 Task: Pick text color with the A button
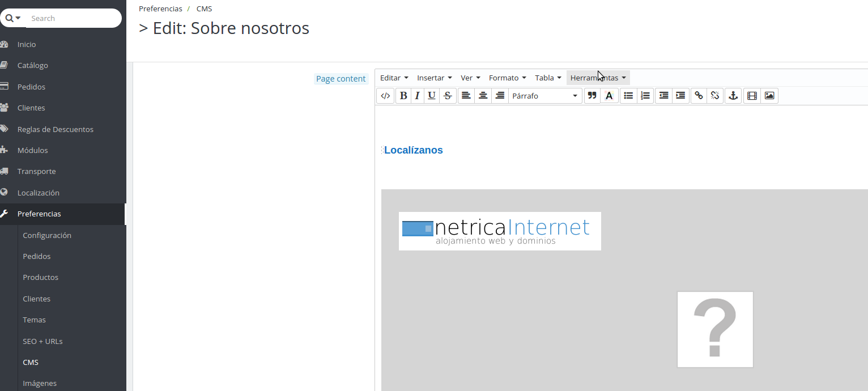click(x=609, y=96)
